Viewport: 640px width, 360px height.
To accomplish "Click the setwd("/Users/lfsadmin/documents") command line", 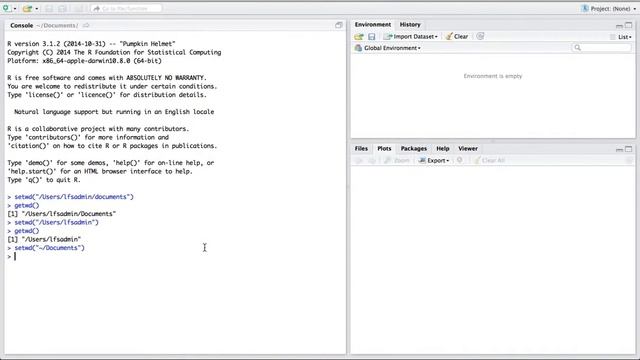I will point(73,197).
